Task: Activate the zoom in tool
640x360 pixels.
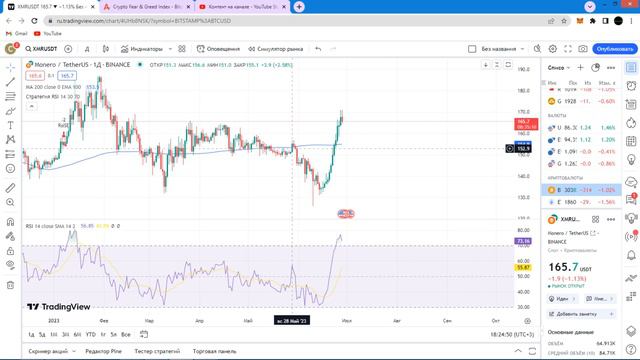Action: (11, 202)
